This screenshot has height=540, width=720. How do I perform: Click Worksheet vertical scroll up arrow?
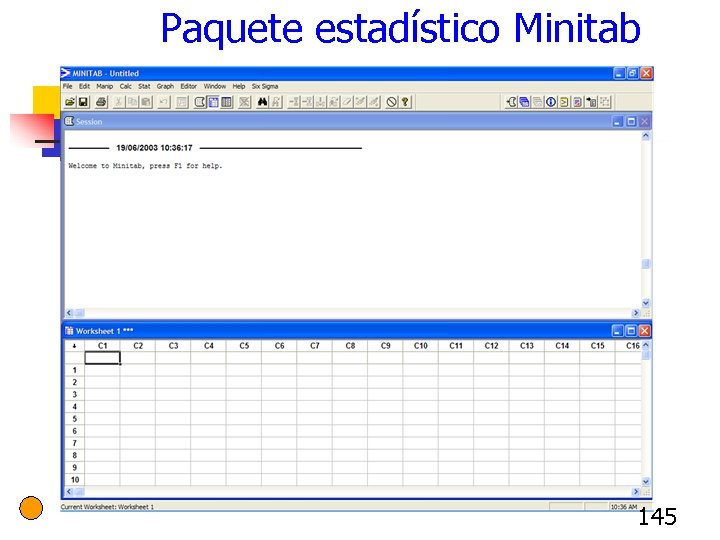(646, 345)
